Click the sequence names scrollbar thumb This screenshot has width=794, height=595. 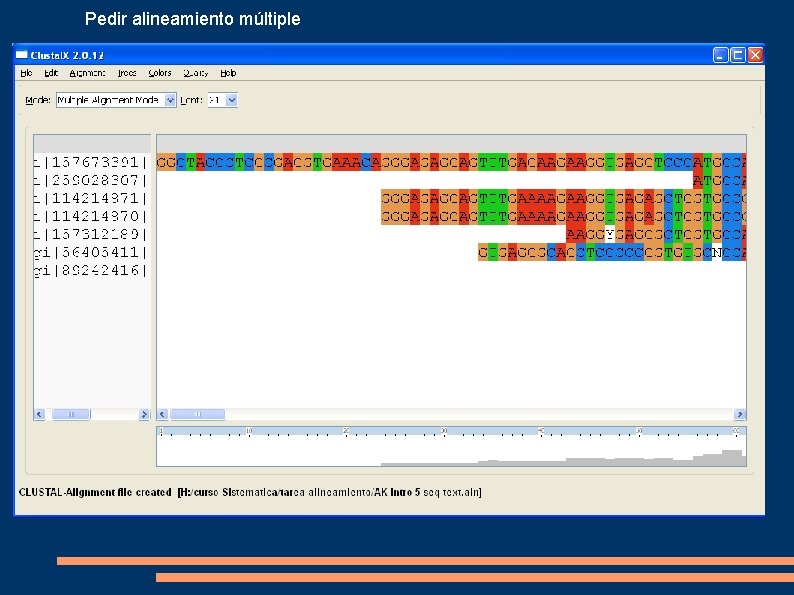[x=71, y=414]
